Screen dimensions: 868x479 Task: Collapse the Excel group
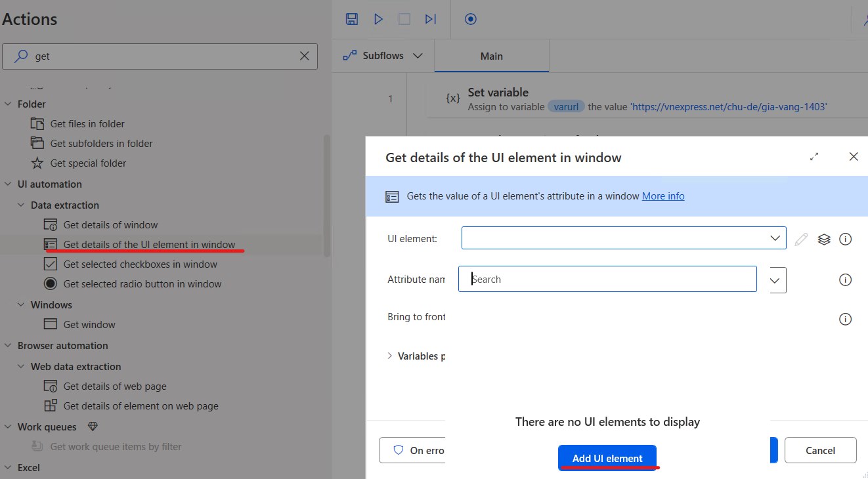[x=9, y=467]
